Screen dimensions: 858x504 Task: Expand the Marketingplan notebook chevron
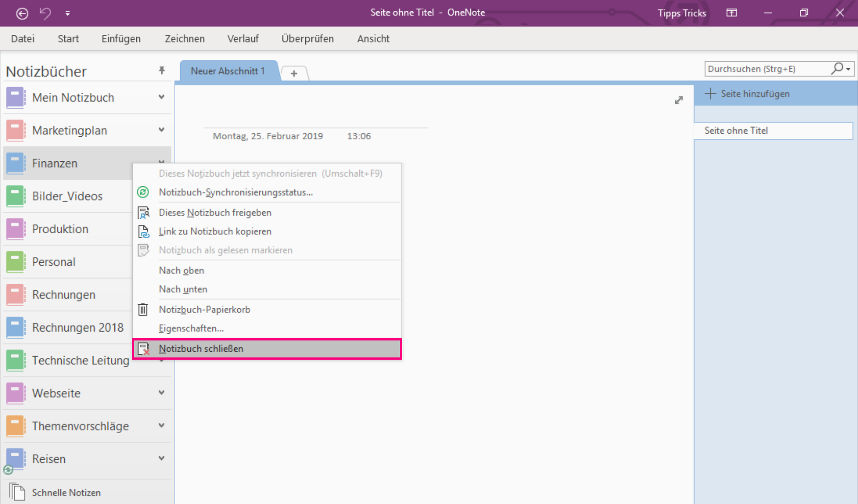pyautogui.click(x=161, y=130)
